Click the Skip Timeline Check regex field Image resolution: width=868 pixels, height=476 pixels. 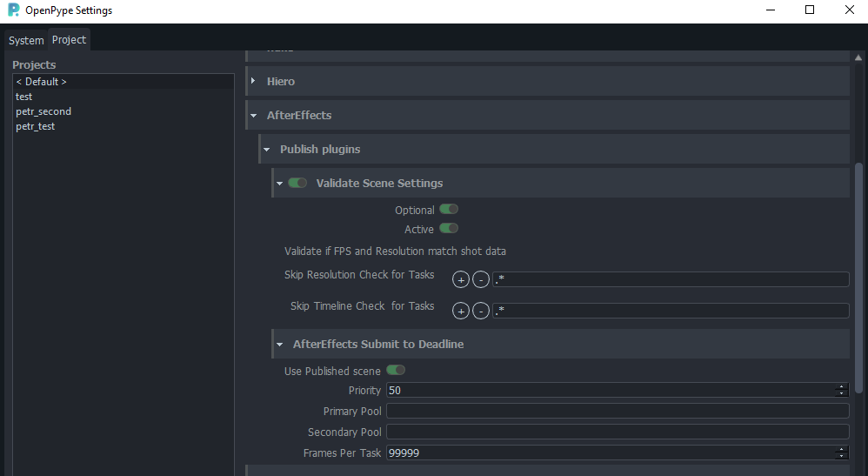(671, 311)
